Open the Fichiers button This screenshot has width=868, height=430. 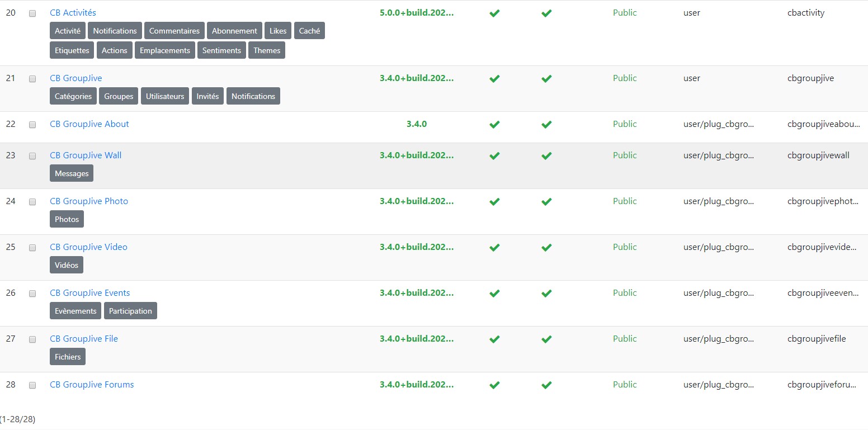(68, 357)
